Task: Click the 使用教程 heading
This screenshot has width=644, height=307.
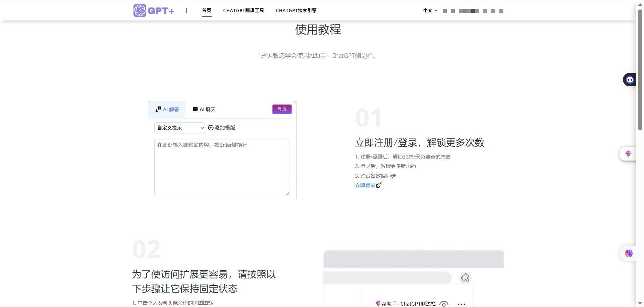Action: 318,30
